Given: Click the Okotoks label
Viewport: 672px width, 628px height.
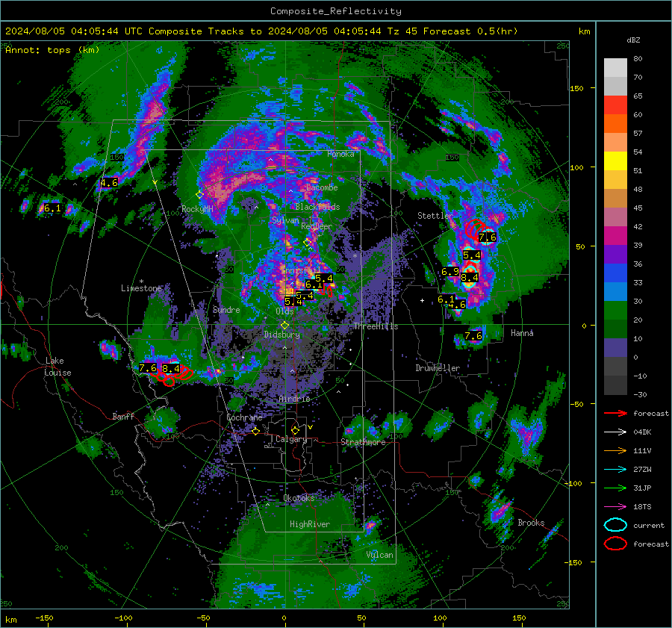Looking at the screenshot, I should 299,498.
